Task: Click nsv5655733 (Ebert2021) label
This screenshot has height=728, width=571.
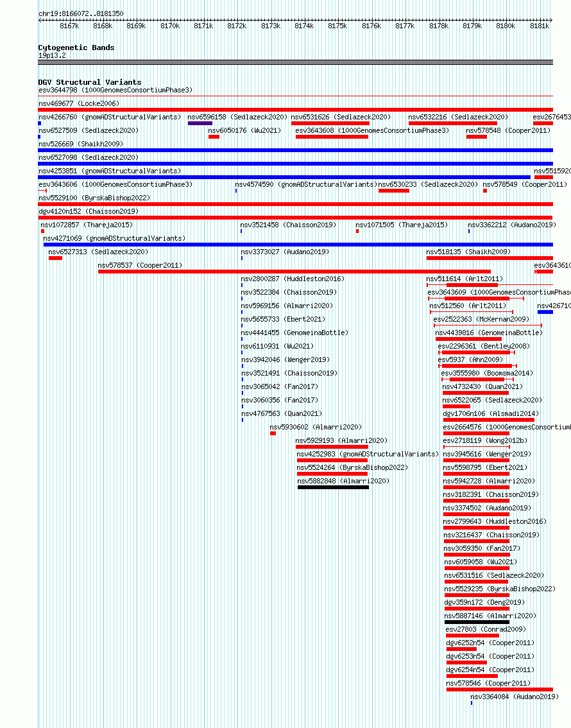Action: [284, 319]
